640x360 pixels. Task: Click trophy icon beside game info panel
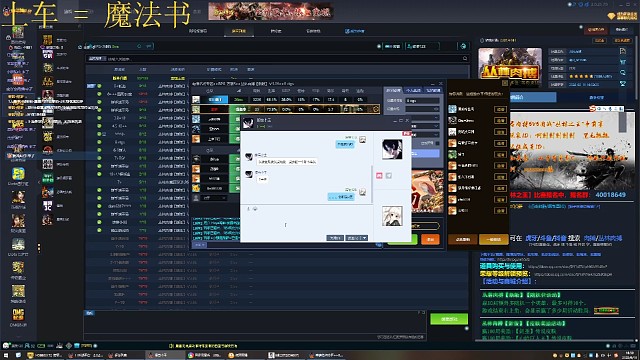point(622,83)
